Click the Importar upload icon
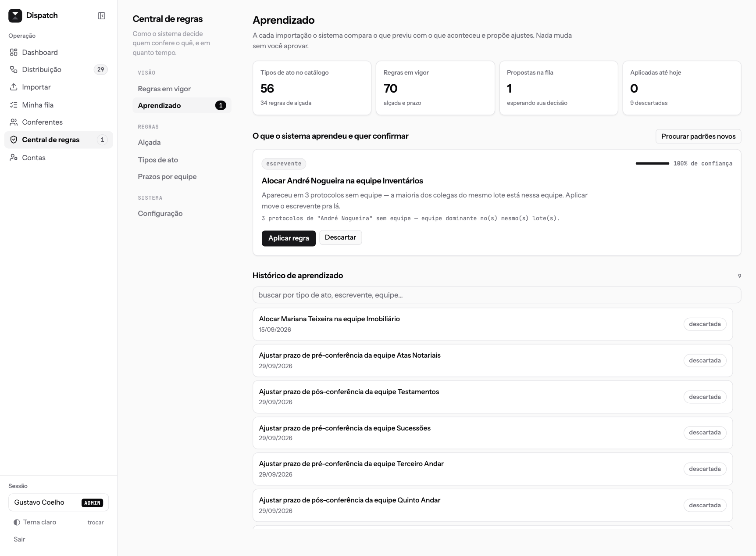Viewport: 756px width, 556px height. coord(14,87)
